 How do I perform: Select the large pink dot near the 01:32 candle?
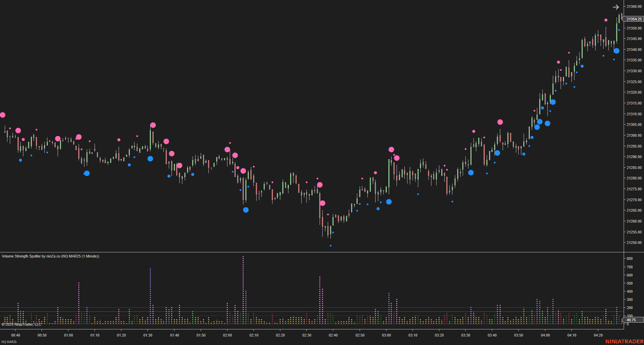point(153,125)
